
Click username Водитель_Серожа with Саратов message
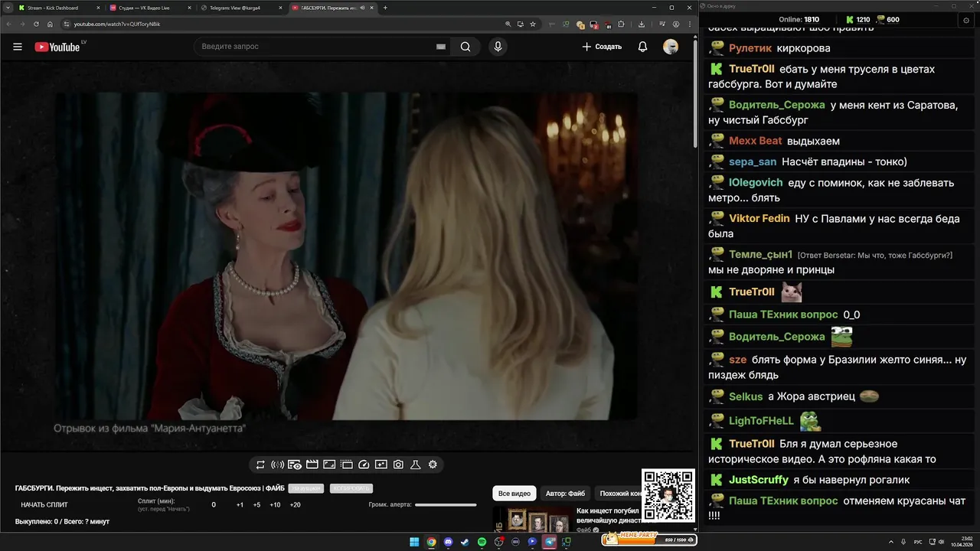click(x=776, y=105)
